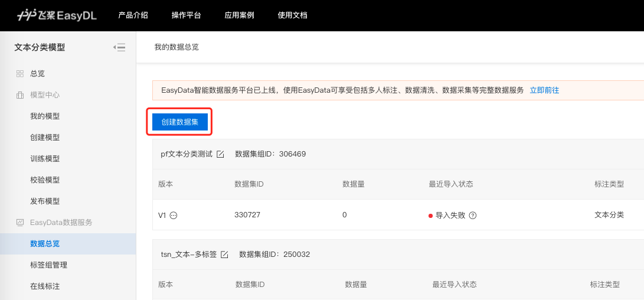Click dataset ID 330727 cell
644x300 pixels.
tap(247, 215)
